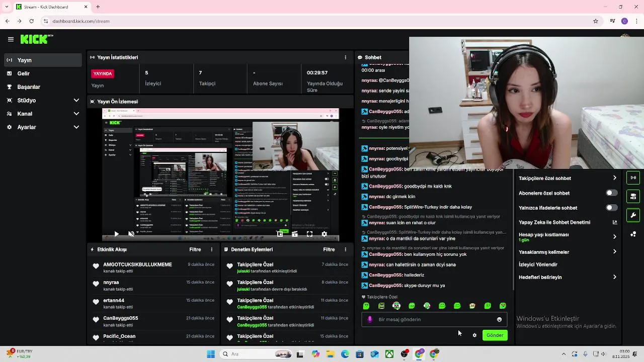Play the stream preview video
The image size is (644, 362).
(116, 234)
